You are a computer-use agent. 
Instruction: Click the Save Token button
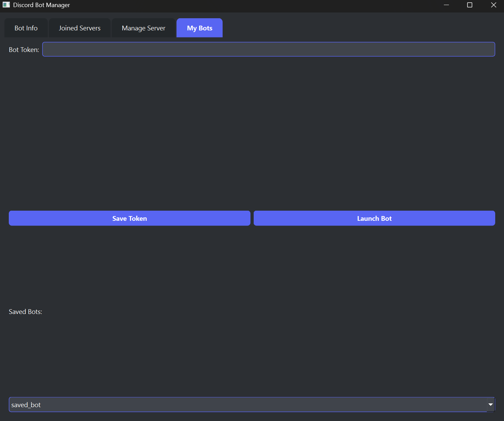129,218
